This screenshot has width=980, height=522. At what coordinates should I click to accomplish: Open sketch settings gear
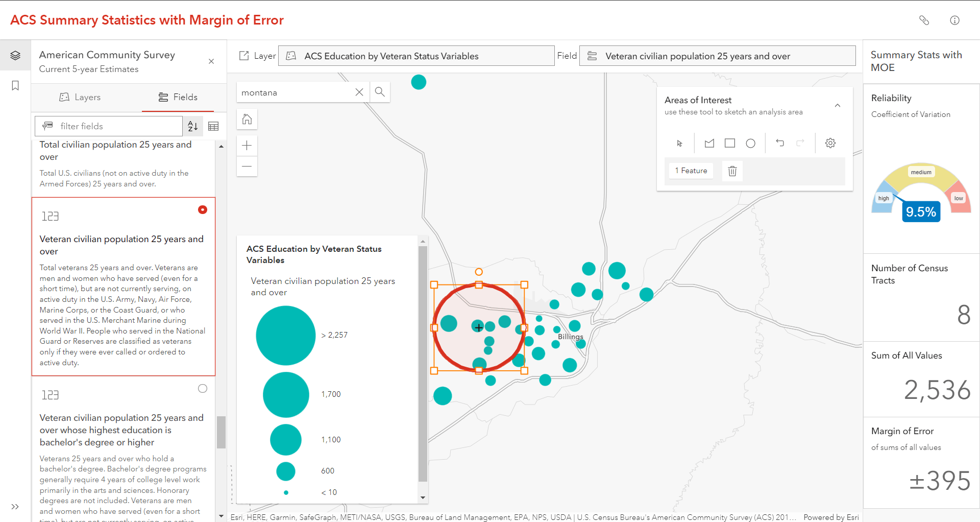[x=830, y=143]
